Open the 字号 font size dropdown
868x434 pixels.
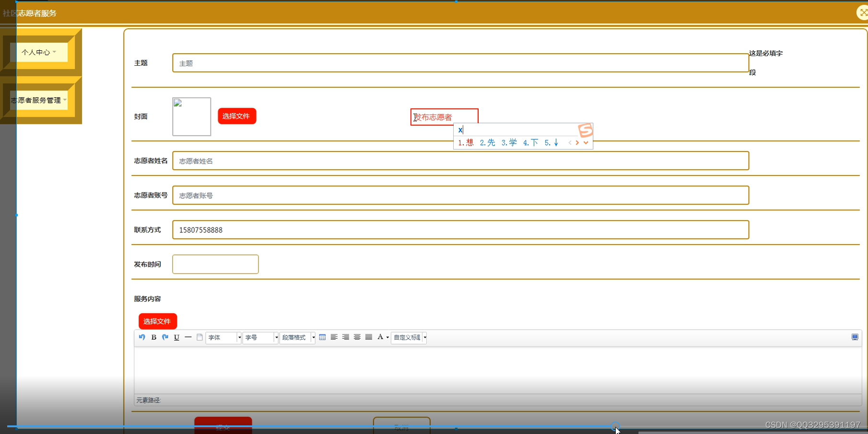tap(260, 337)
